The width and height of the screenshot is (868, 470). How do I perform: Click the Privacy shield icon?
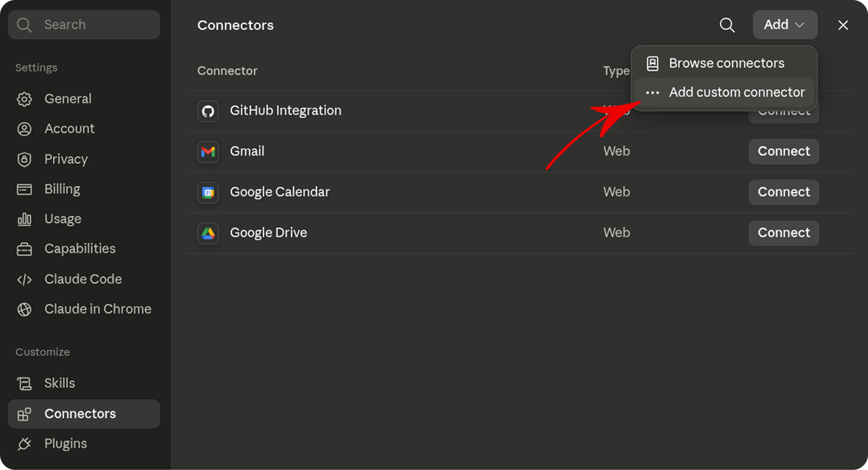tap(24, 159)
